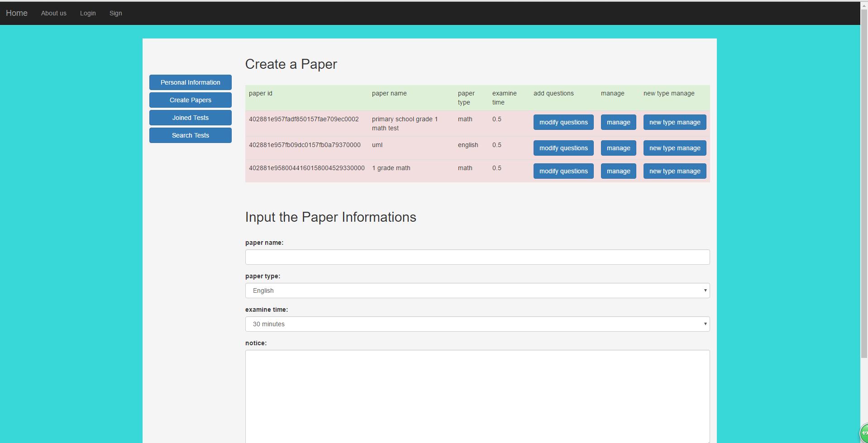
Task: Expand the paper type dropdown showing English
Action: pos(477,291)
